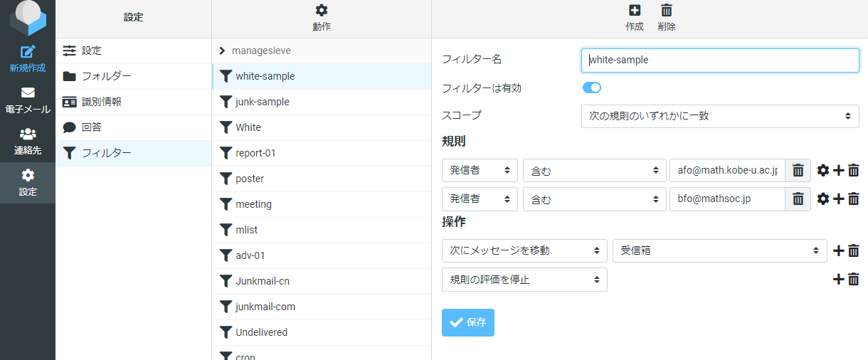Open the フォルダー settings section
868x360 pixels.
[x=134, y=76]
